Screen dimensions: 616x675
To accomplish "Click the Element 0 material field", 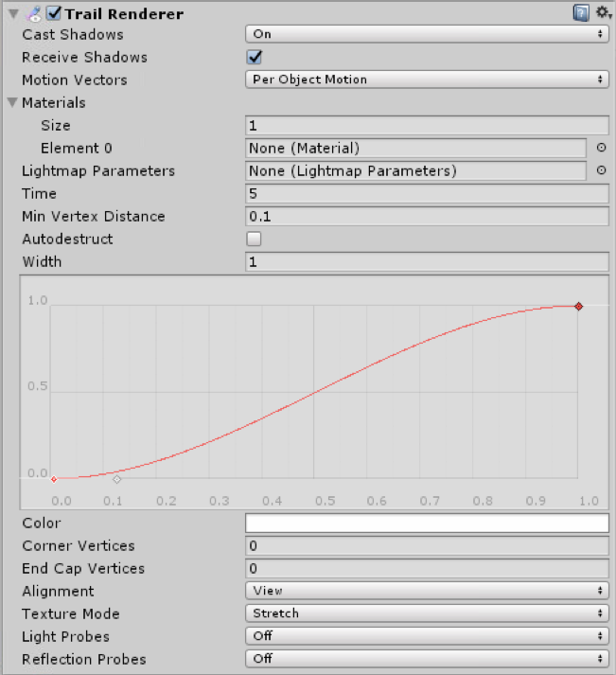I will (x=415, y=148).
